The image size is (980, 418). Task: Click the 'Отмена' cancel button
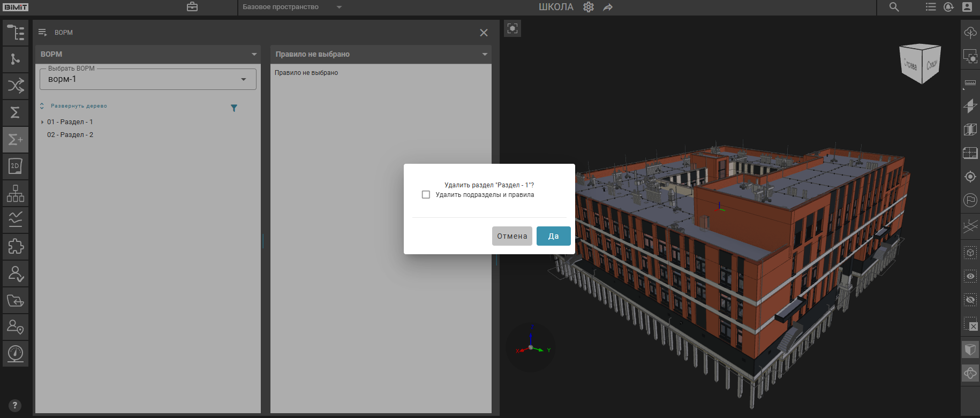tap(512, 236)
